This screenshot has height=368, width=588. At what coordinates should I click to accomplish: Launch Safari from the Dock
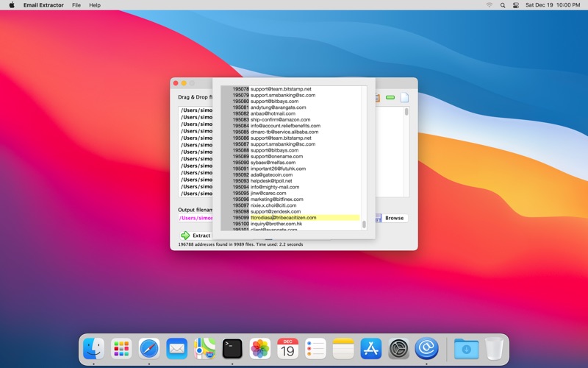pos(149,348)
